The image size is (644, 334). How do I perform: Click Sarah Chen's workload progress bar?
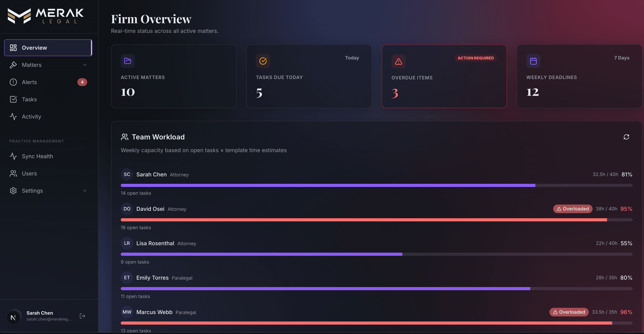[377, 185]
